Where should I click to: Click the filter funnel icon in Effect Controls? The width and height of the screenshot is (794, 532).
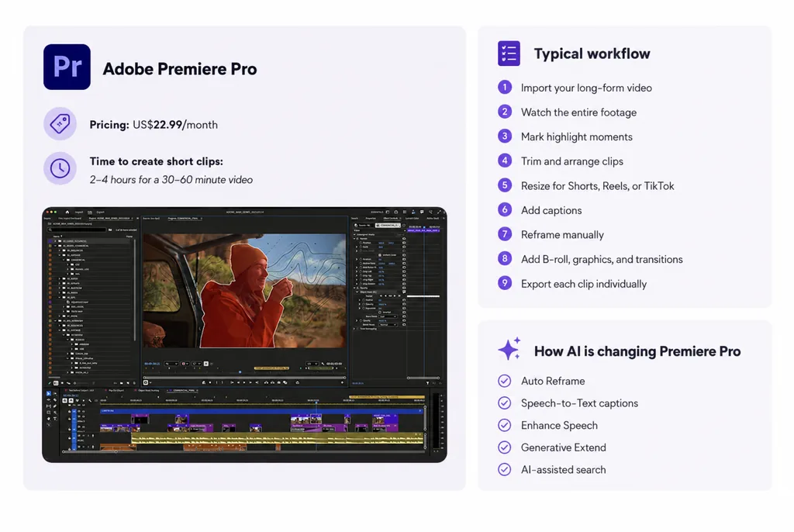[x=427, y=383]
